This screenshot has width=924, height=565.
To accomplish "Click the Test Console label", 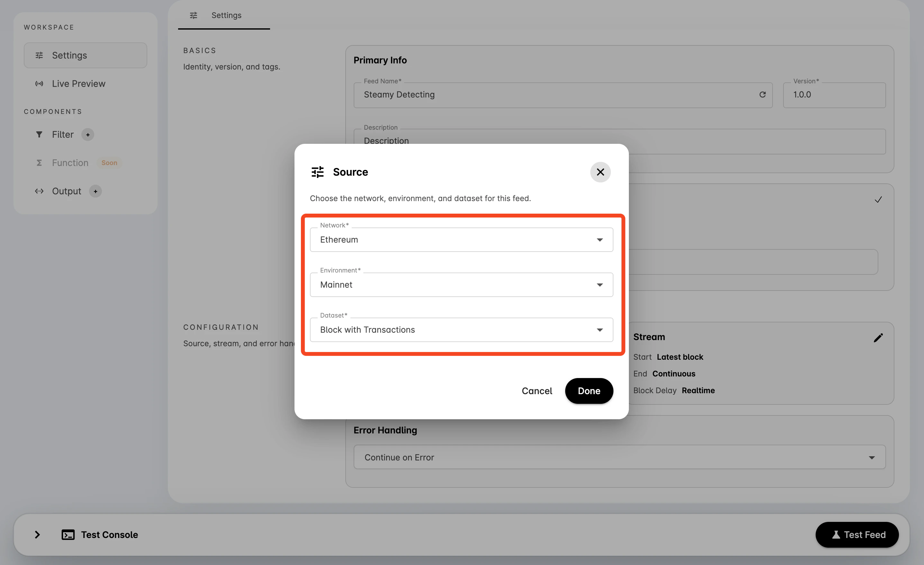I will pos(110,534).
